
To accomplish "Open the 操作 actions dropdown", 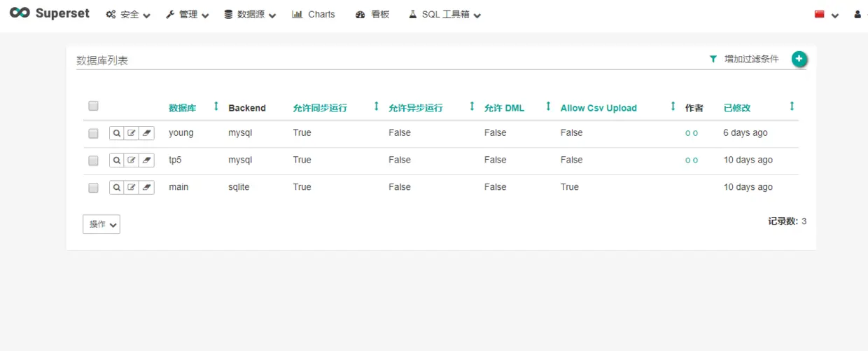I will [x=101, y=224].
